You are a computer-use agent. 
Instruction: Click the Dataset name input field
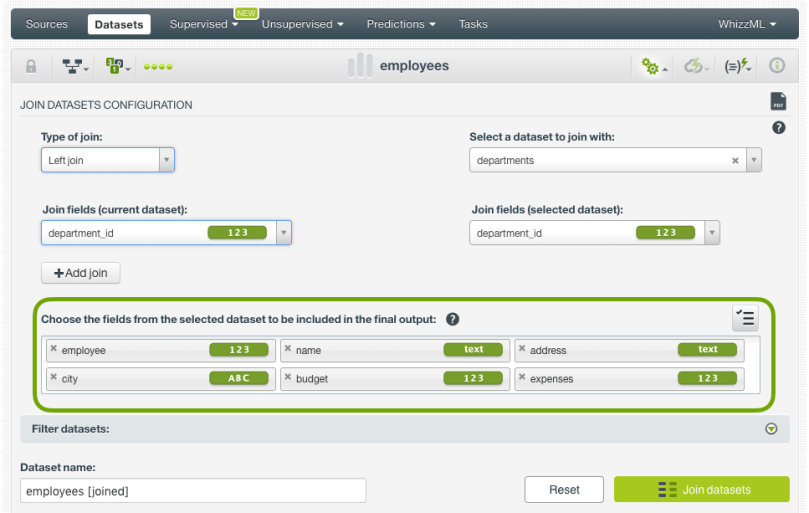coord(193,490)
